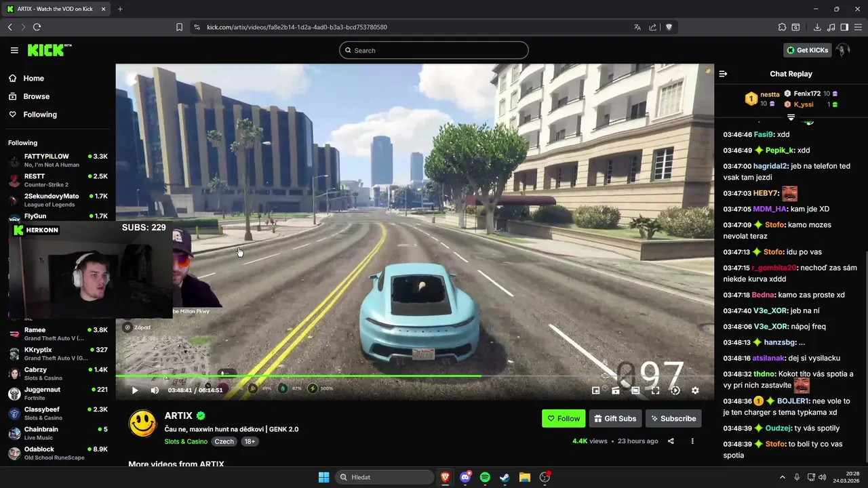Image resolution: width=868 pixels, height=488 pixels.
Task: Open the video settings gear
Action: click(x=695, y=390)
